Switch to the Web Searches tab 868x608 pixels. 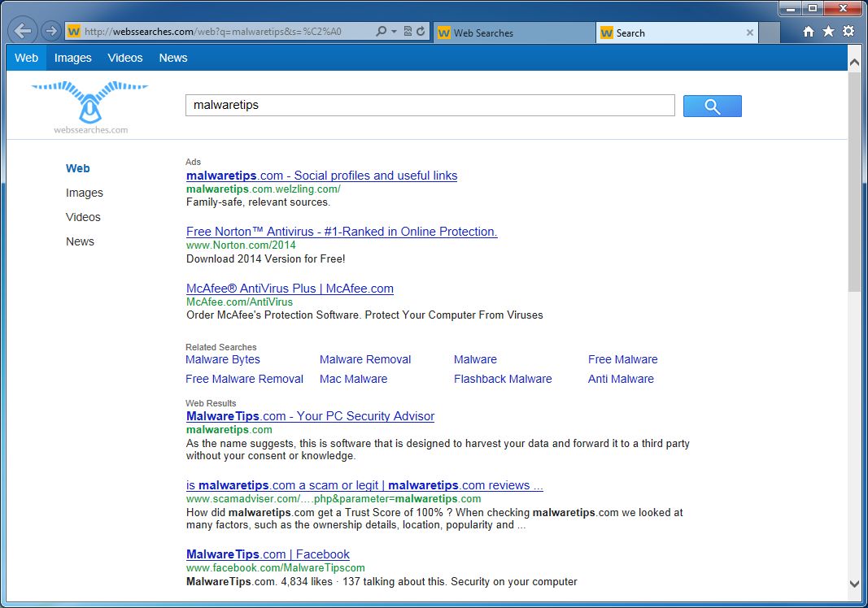coord(515,33)
